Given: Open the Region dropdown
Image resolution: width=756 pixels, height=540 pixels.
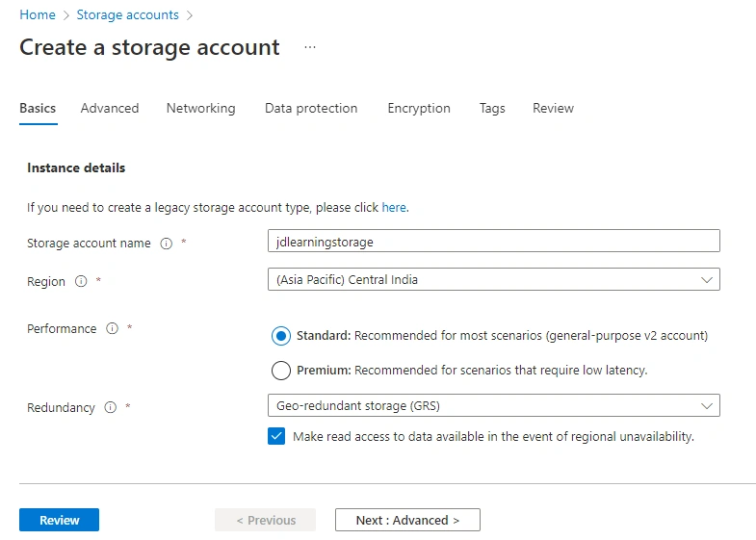Looking at the screenshot, I should coord(494,279).
